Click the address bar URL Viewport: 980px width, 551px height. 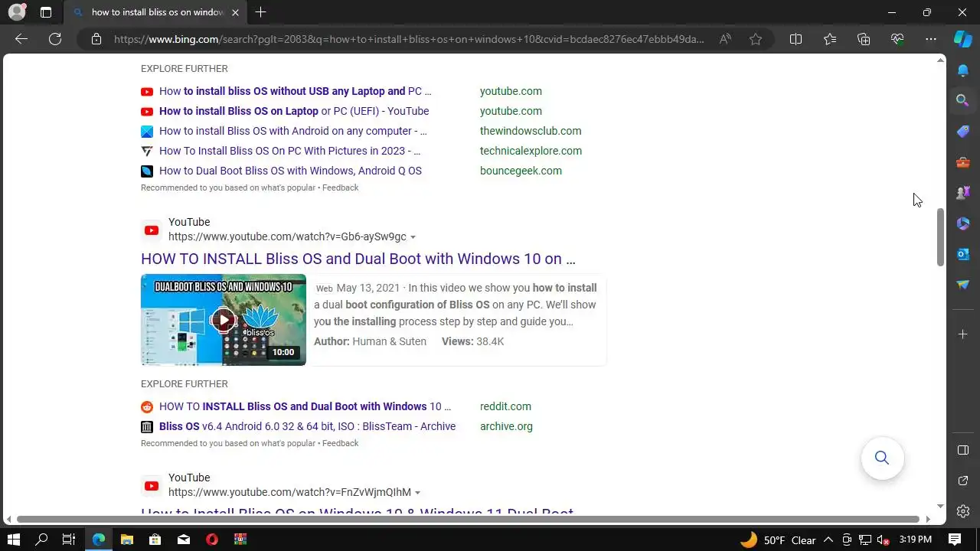point(409,39)
